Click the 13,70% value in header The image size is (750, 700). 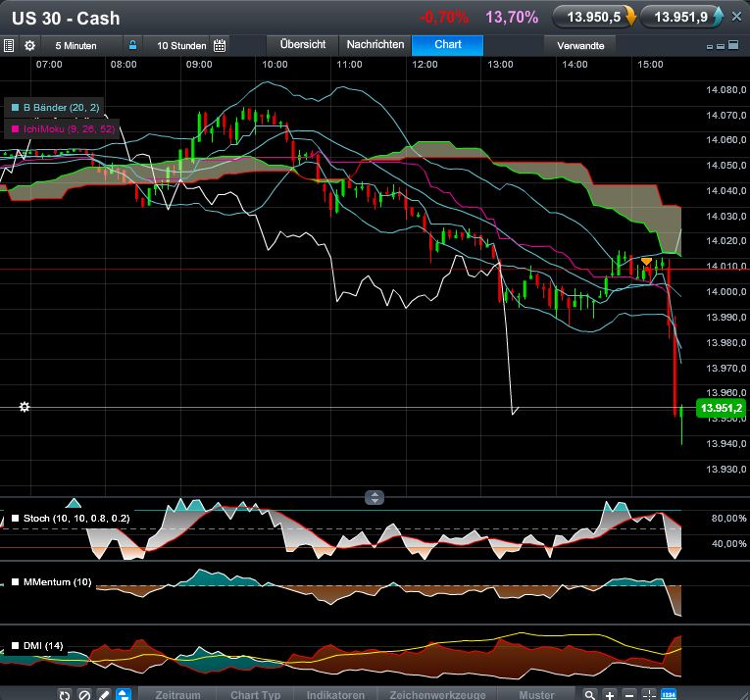point(512,18)
